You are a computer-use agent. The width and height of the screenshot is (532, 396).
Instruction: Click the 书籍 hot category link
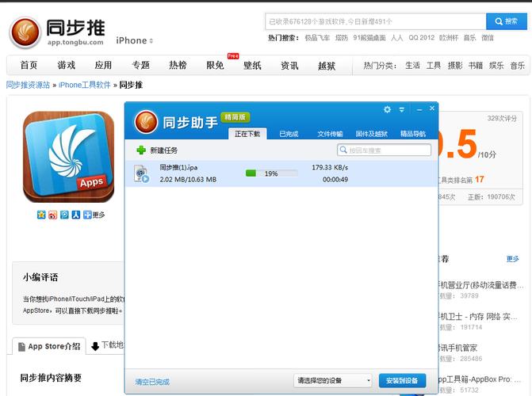(476, 65)
